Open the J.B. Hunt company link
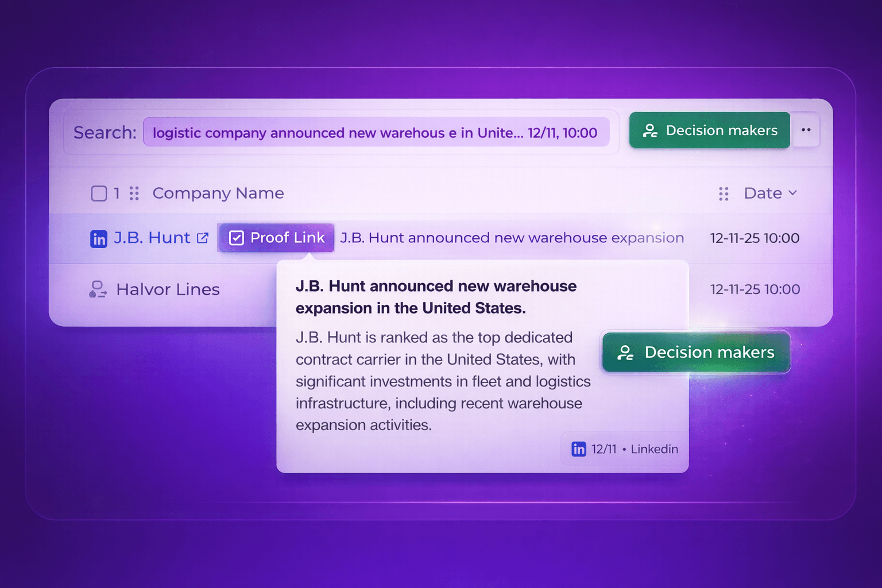Image resolution: width=882 pixels, height=588 pixels. (x=152, y=238)
